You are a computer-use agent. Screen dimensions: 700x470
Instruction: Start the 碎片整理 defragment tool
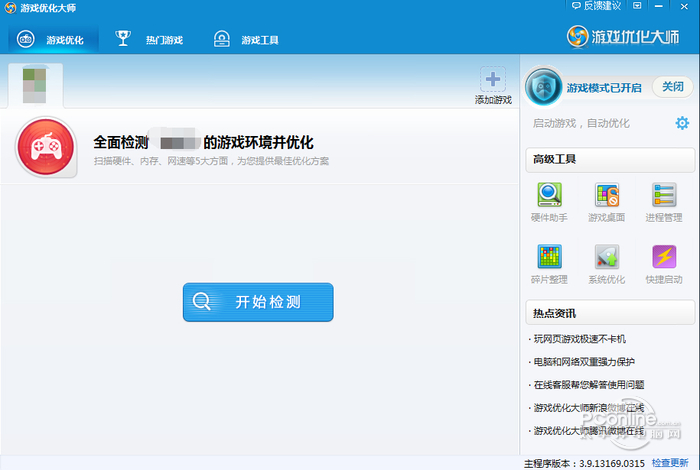point(549,264)
